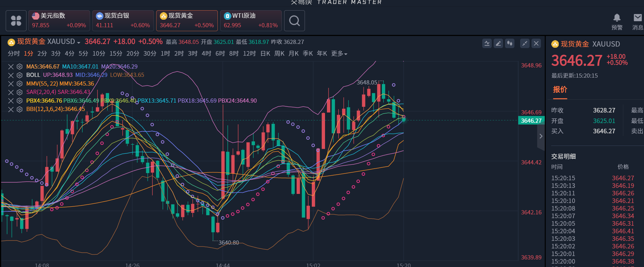Switch to 季K timeframe
The image size is (644, 267).
tap(308, 54)
